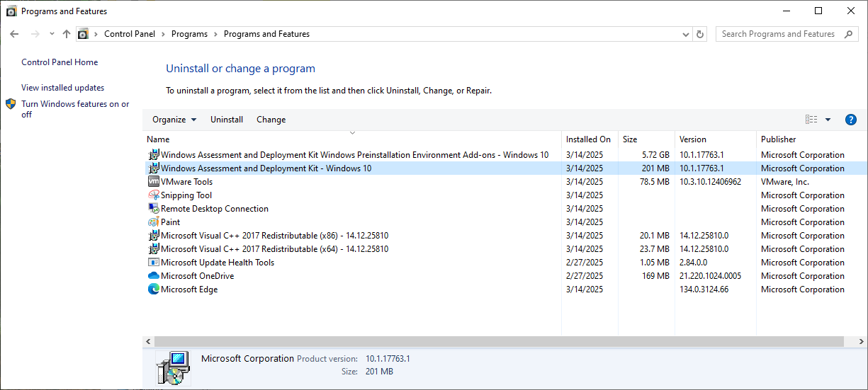This screenshot has width=868, height=390.
Task: Click the Remote Desktop Connection icon
Action: (x=154, y=209)
